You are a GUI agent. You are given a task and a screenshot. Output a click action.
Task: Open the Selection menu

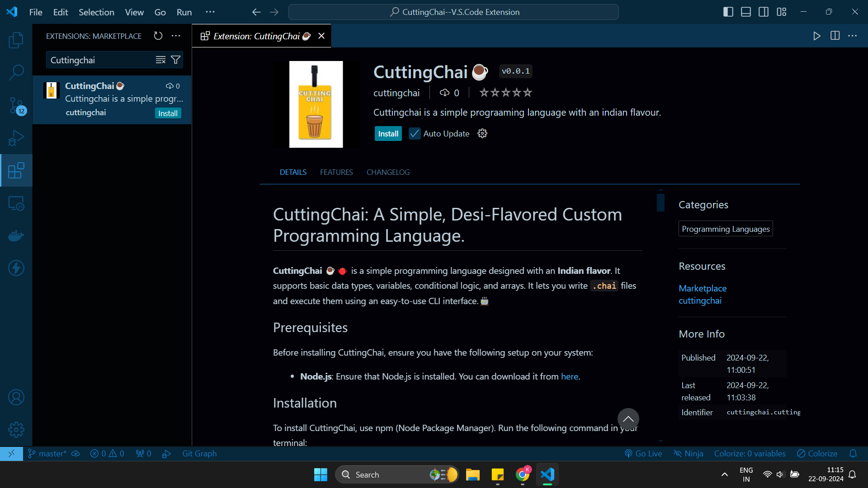96,12
